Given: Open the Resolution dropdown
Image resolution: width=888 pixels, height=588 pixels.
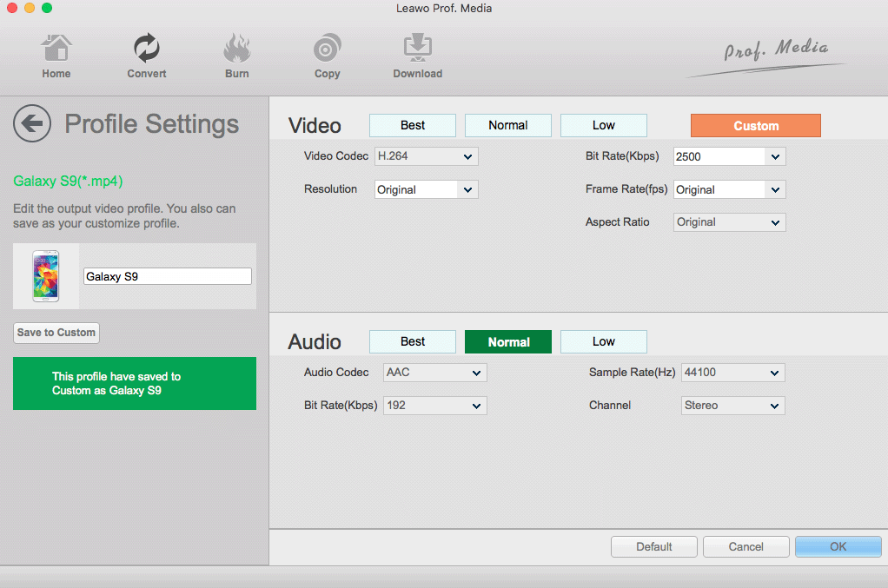Looking at the screenshot, I should tap(427, 189).
